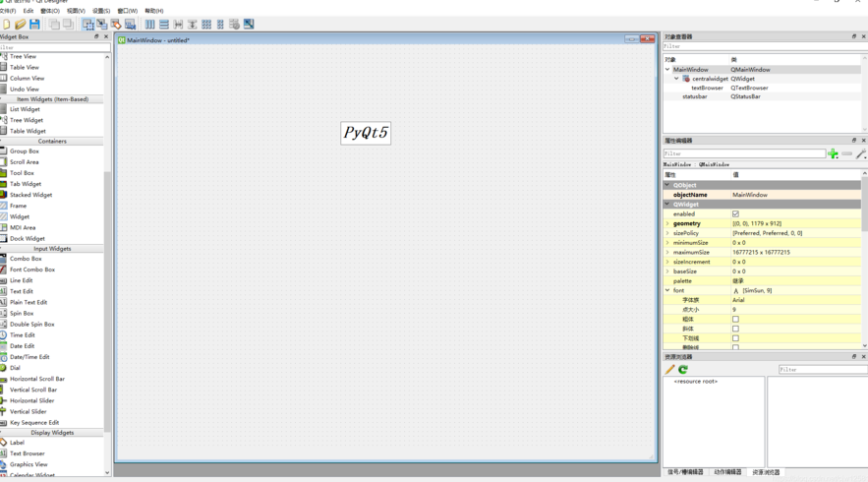
Task: Collapse MainWindow in Object Inspector tree
Action: 667,69
